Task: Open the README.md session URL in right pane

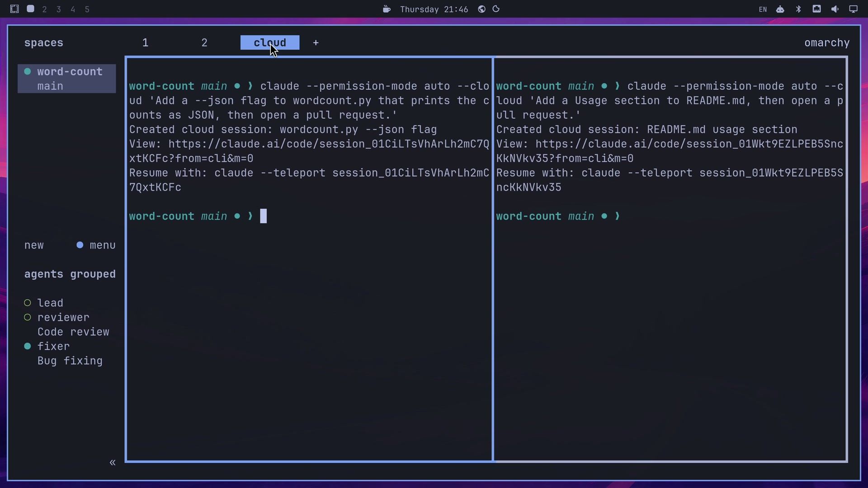Action: pyautogui.click(x=670, y=151)
